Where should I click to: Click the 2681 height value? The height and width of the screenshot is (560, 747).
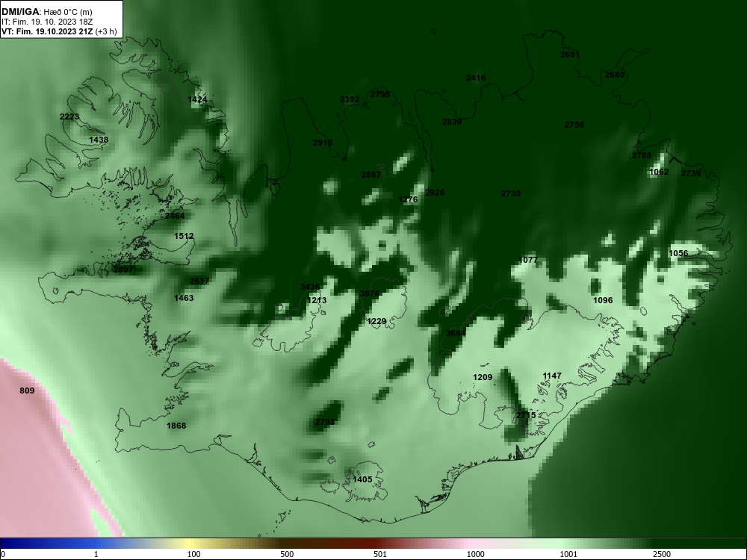tap(570, 55)
